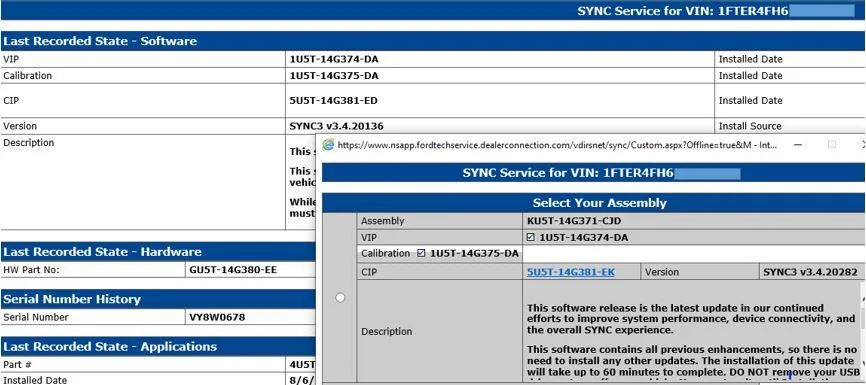Click the Version label in popup

click(x=662, y=272)
